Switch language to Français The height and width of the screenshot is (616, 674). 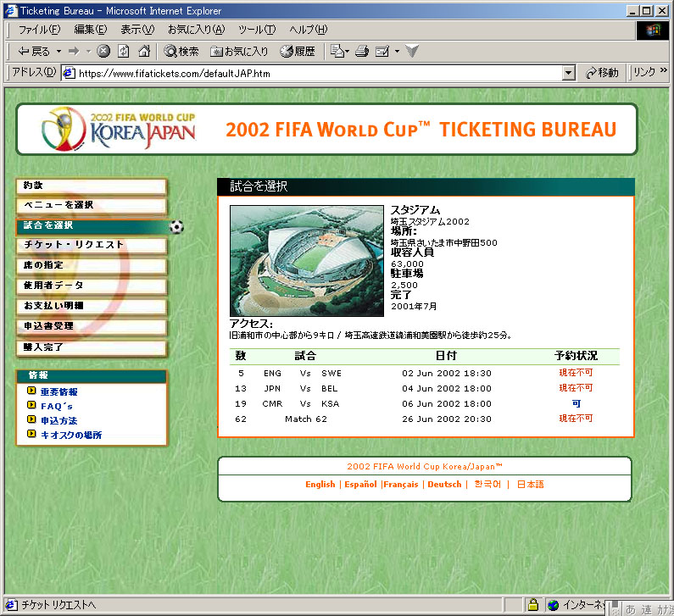point(401,484)
